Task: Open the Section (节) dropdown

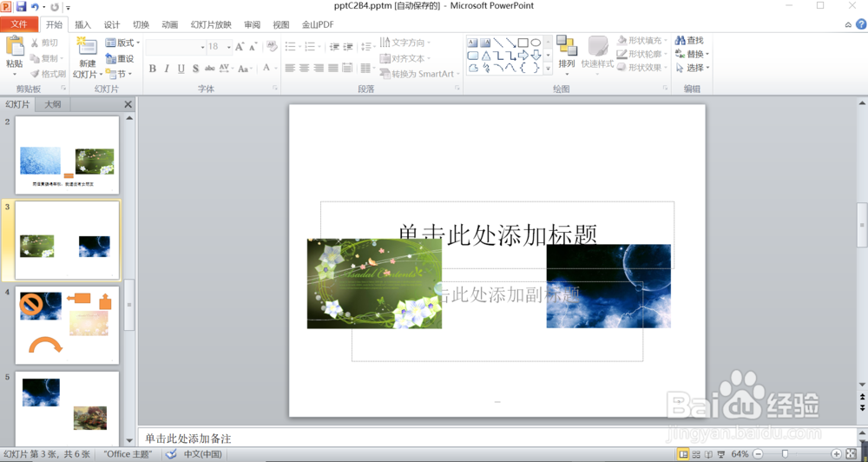Action: 118,74
